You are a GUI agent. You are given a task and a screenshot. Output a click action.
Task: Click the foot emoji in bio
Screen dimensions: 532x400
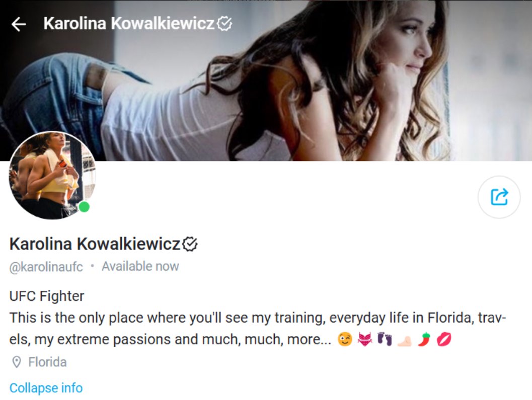(x=405, y=340)
